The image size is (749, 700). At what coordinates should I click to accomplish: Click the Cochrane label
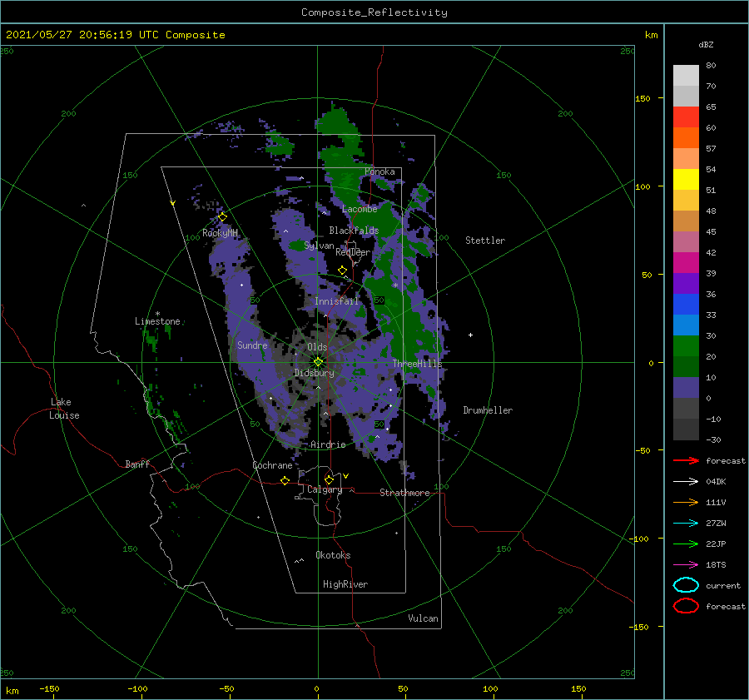(x=272, y=465)
